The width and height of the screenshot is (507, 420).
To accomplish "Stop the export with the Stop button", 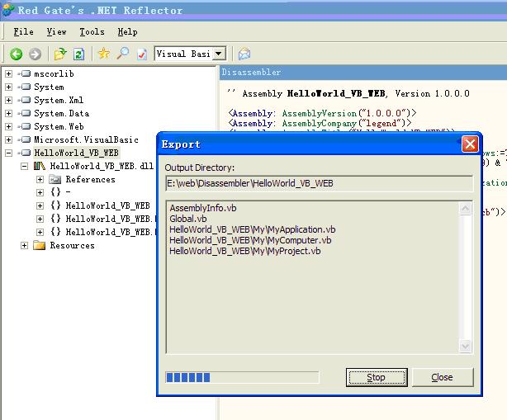I will point(377,377).
